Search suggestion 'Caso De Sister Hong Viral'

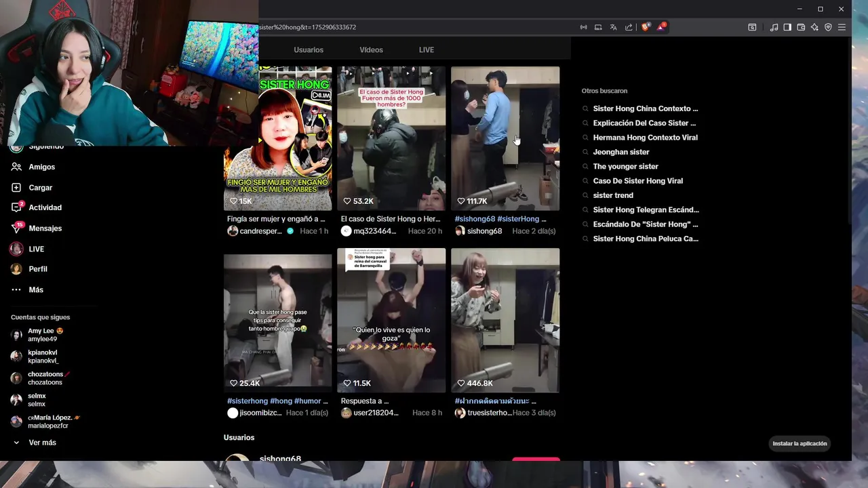[637, 181]
